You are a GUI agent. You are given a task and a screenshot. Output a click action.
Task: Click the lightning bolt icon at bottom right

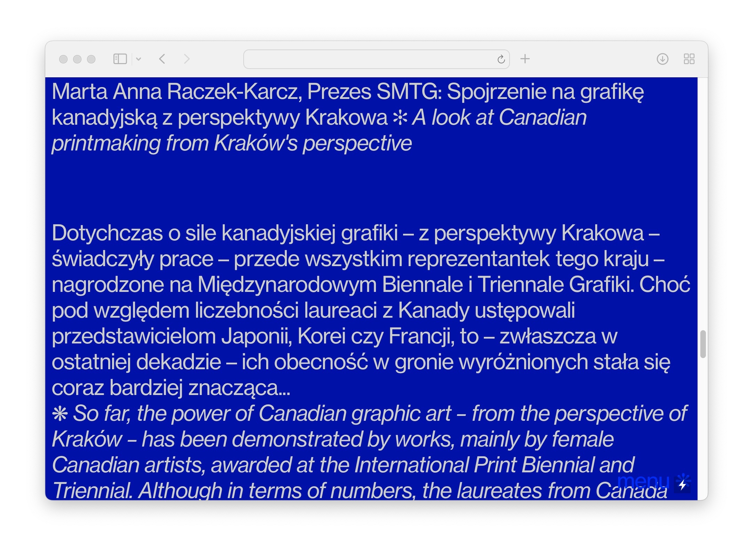point(682,485)
